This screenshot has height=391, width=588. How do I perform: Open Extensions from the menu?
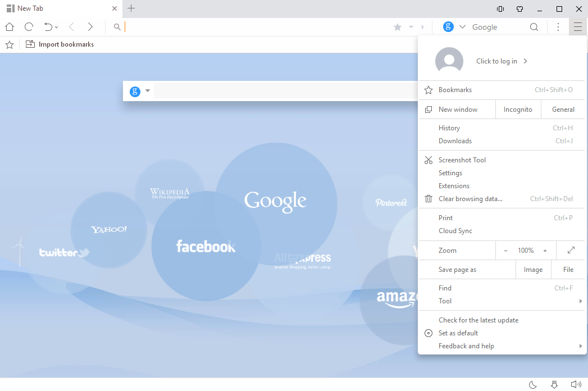(502, 186)
